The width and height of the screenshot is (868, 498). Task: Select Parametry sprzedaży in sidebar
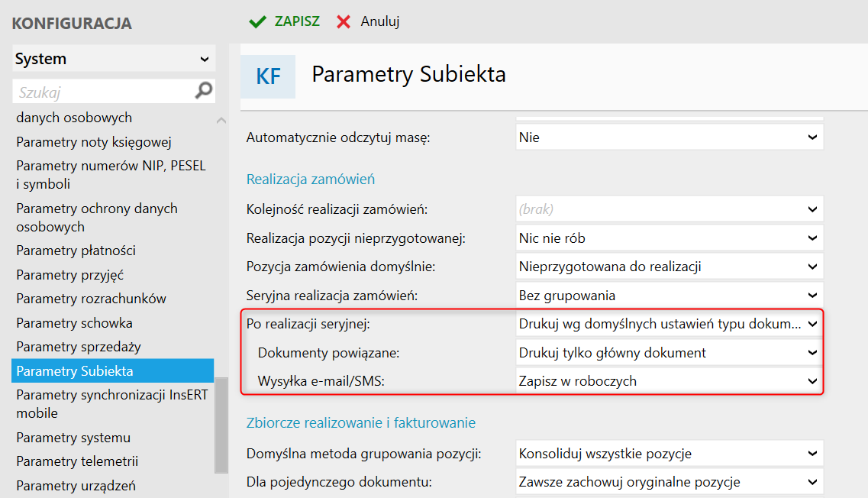[79, 347]
